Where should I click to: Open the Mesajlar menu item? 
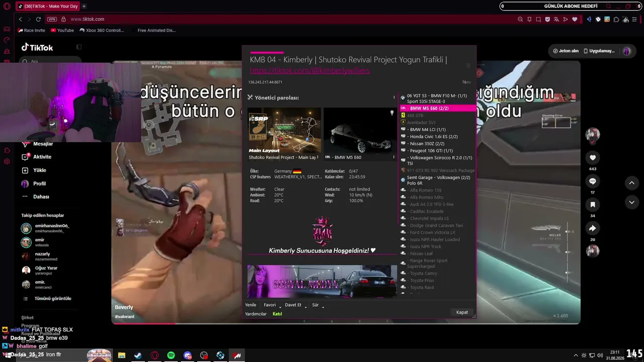click(37, 144)
